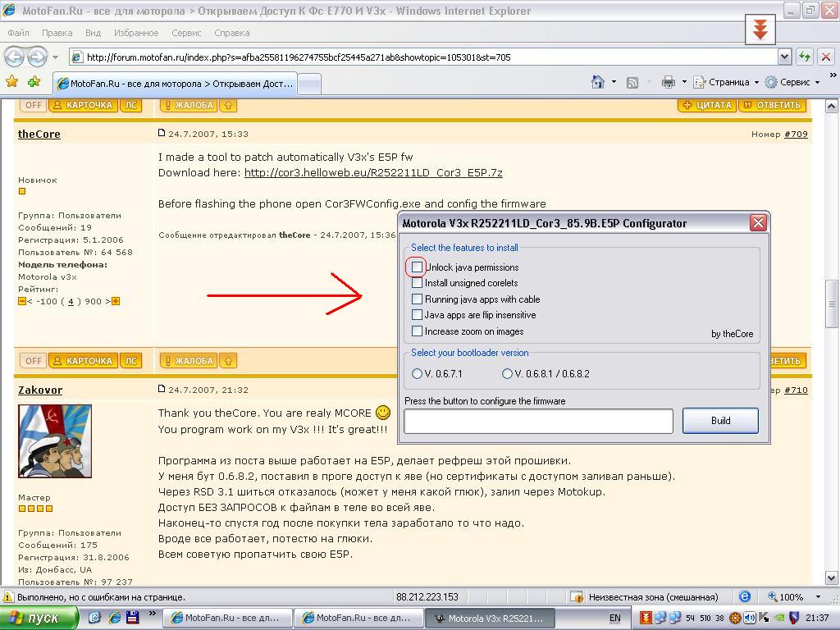The width and height of the screenshot is (840, 630).
Task: Click the scrollbar down arrow
Action: click(x=832, y=578)
